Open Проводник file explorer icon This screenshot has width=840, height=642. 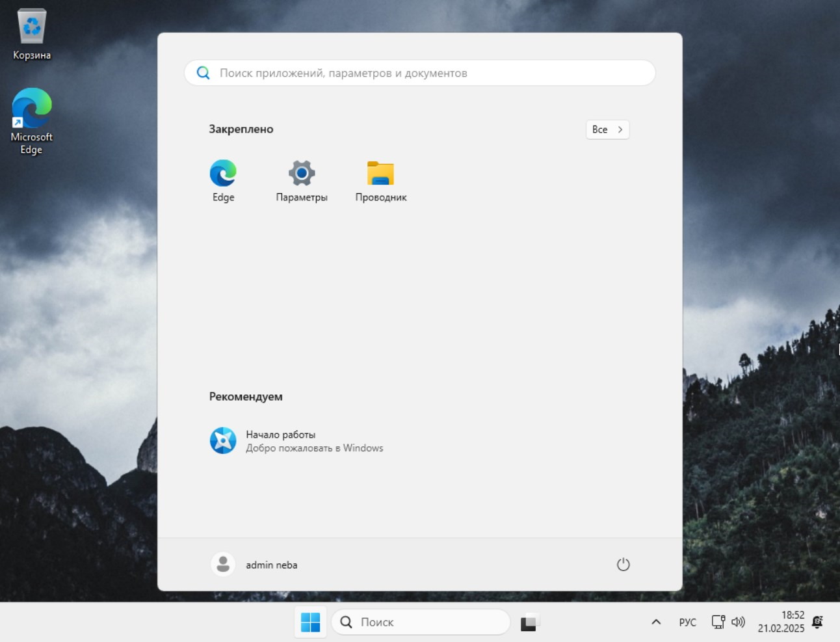point(381,180)
